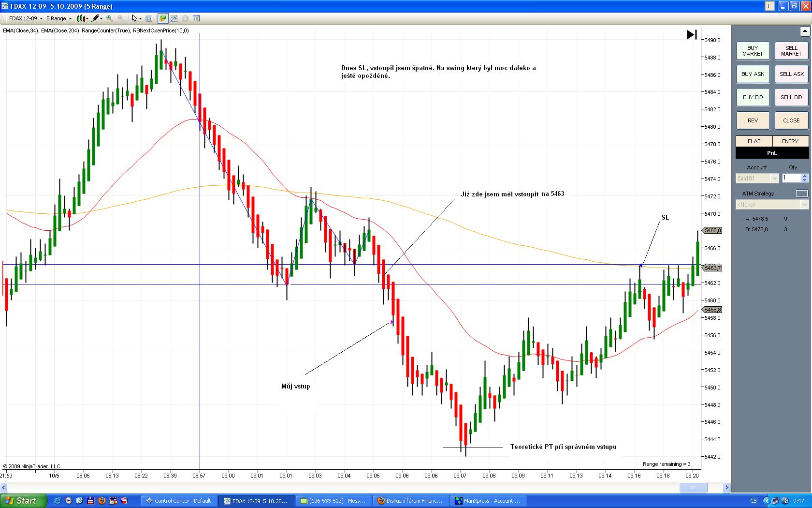Click the floppy disk quick launch icon
The height and width of the screenshot is (508, 812).
click(x=91, y=501)
